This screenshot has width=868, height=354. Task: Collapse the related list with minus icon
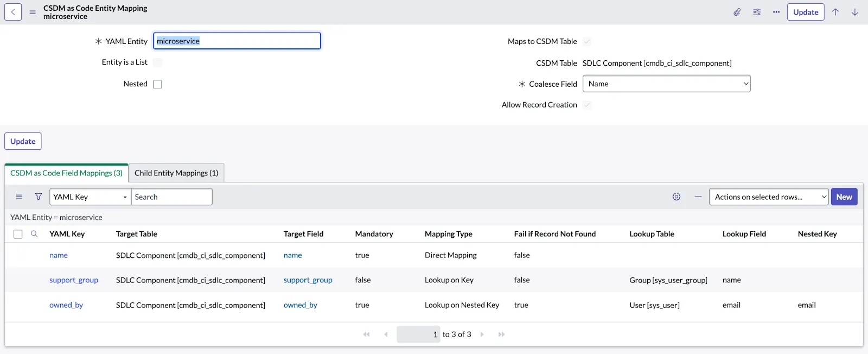pos(698,197)
